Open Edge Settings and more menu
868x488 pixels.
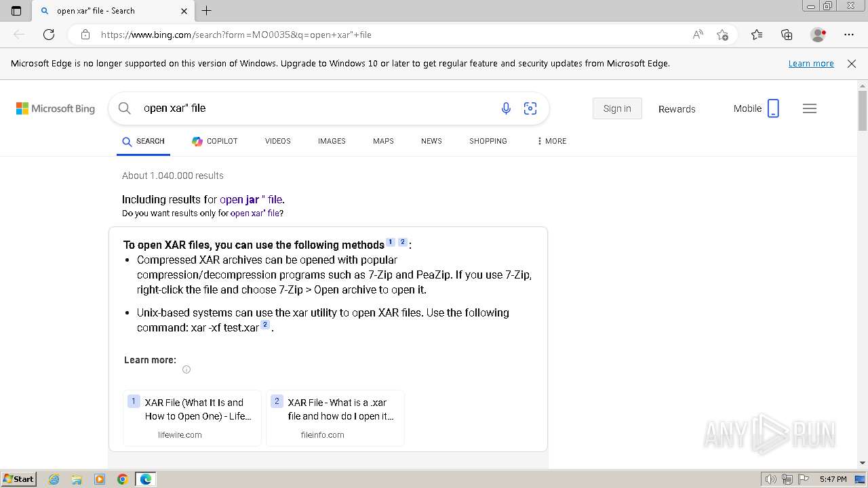click(x=849, y=35)
